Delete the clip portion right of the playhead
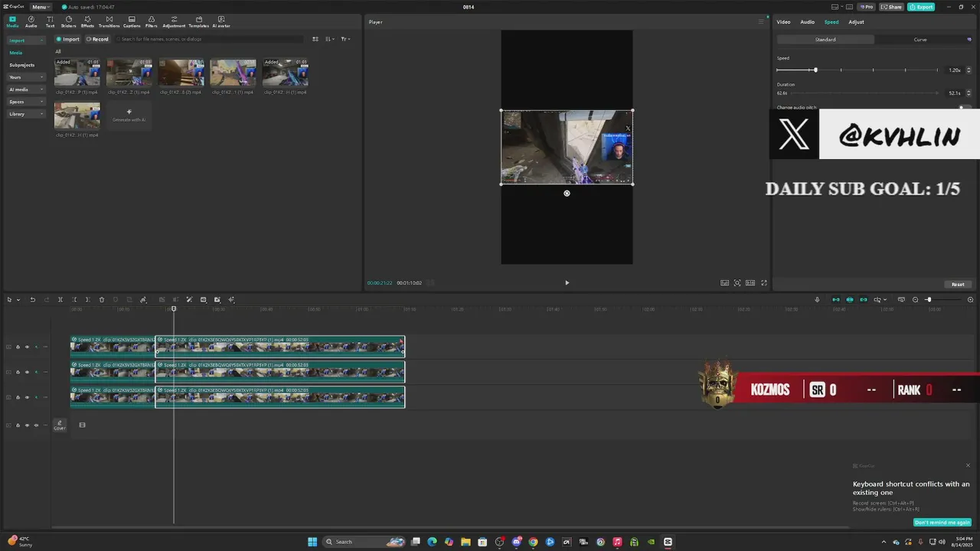980x551 pixels. click(x=88, y=300)
